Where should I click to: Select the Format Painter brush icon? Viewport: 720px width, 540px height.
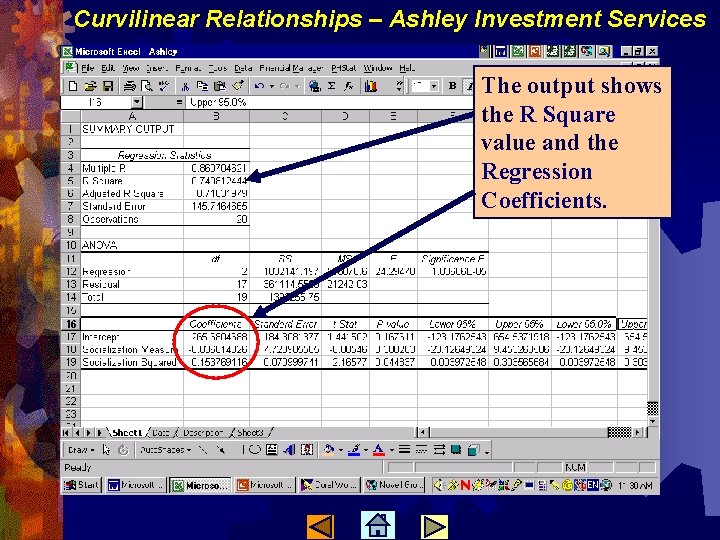tap(238, 86)
